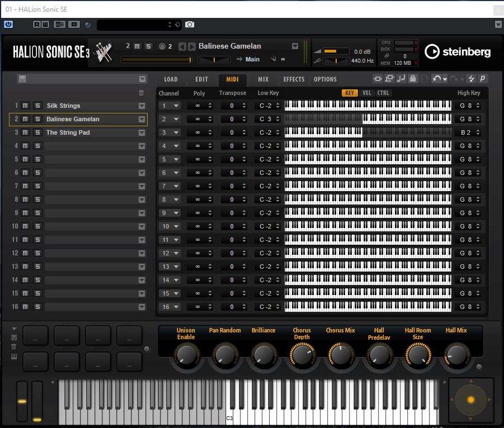Click the Low Key C 3 value in row 2
The height and width of the screenshot is (428, 504).
pyautogui.click(x=266, y=119)
